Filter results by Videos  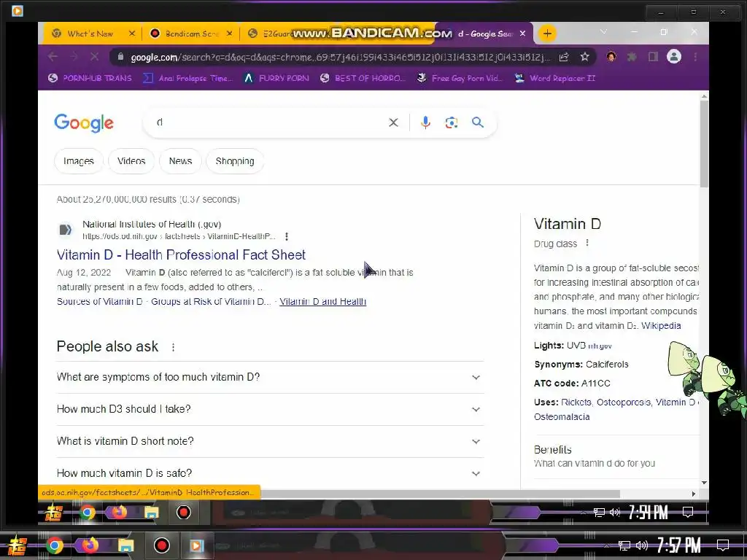point(131,161)
